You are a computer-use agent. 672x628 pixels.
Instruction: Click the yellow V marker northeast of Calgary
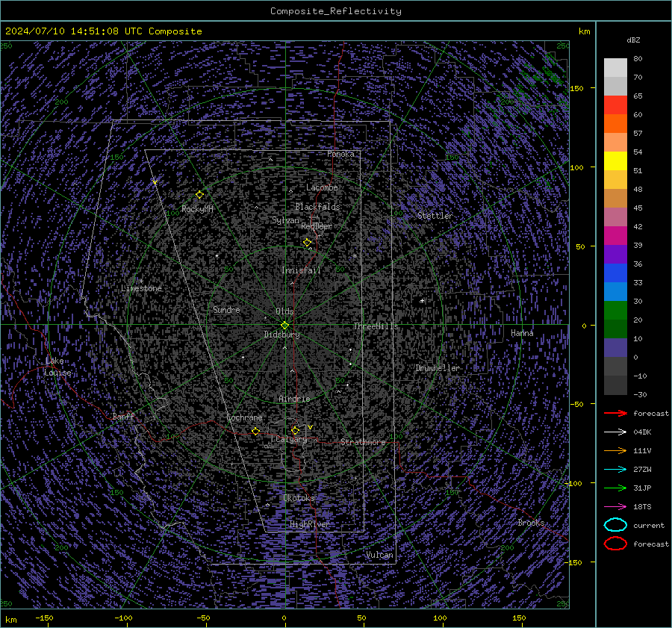pyautogui.click(x=310, y=427)
